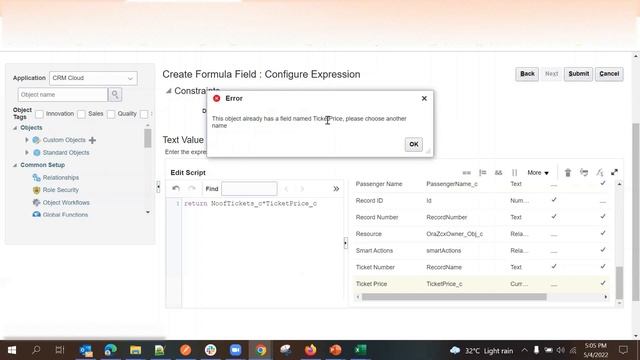Click the weather widget showing Light rain
Viewport: 640px width, 360px height.
pyautogui.click(x=482, y=351)
